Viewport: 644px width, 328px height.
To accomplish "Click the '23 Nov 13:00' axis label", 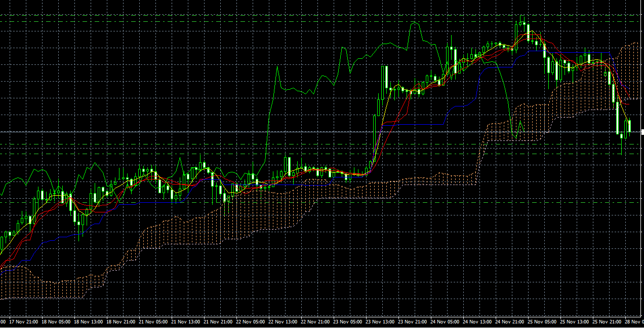I will click(x=380, y=321).
